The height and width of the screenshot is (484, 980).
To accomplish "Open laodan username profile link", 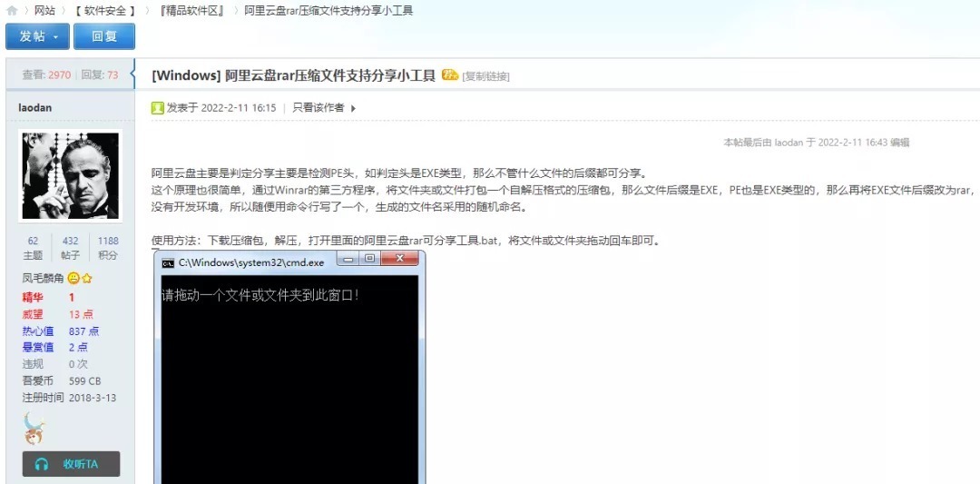I will (35, 107).
